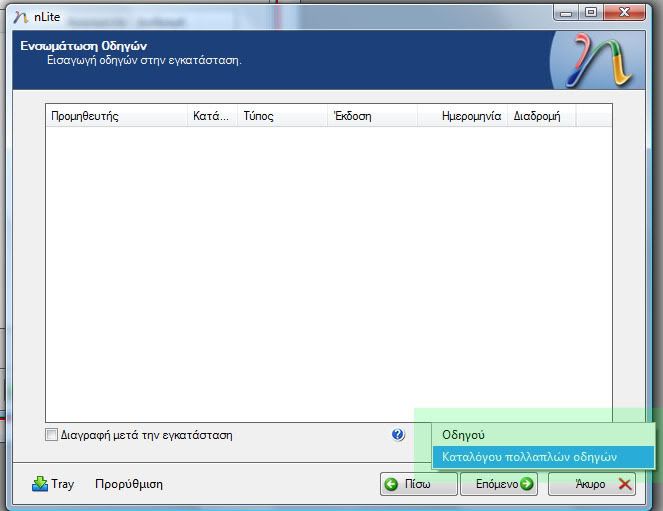
Task: Click the Έκδοση column header
Action: click(371, 116)
